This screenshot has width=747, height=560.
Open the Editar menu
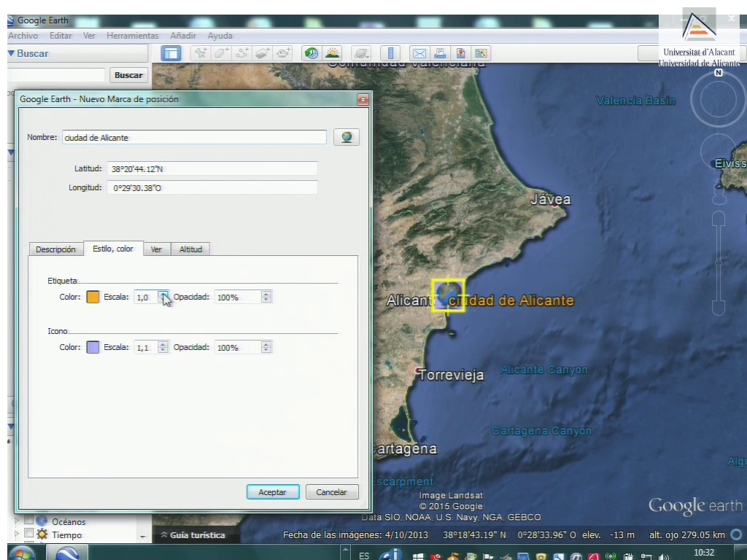pyautogui.click(x=61, y=36)
